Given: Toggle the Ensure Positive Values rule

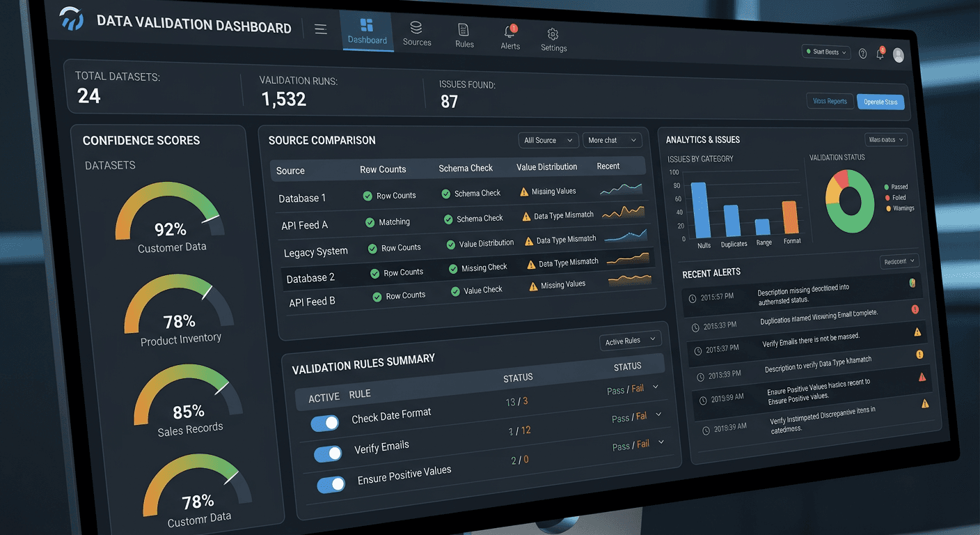Looking at the screenshot, I should 331,485.
